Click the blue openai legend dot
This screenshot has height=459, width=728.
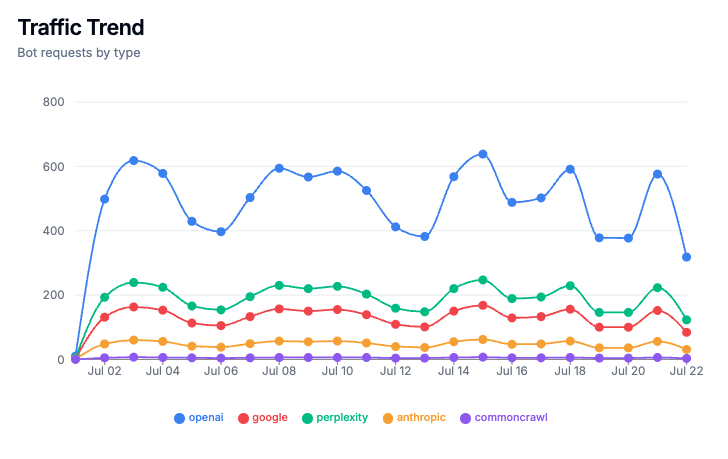click(179, 418)
